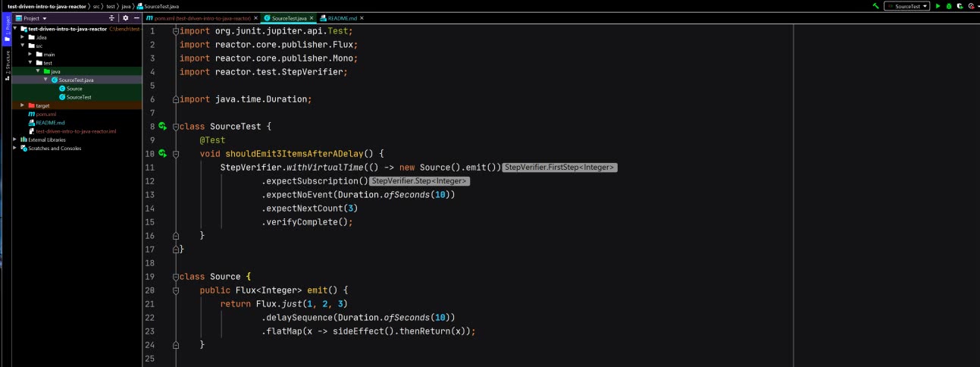Select pom.xml in the project tree
980x367 pixels.
point(45,114)
